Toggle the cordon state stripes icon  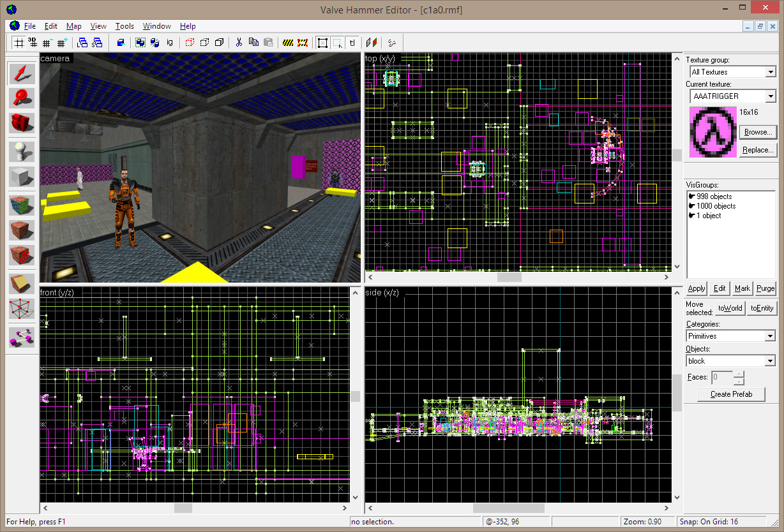tap(289, 43)
